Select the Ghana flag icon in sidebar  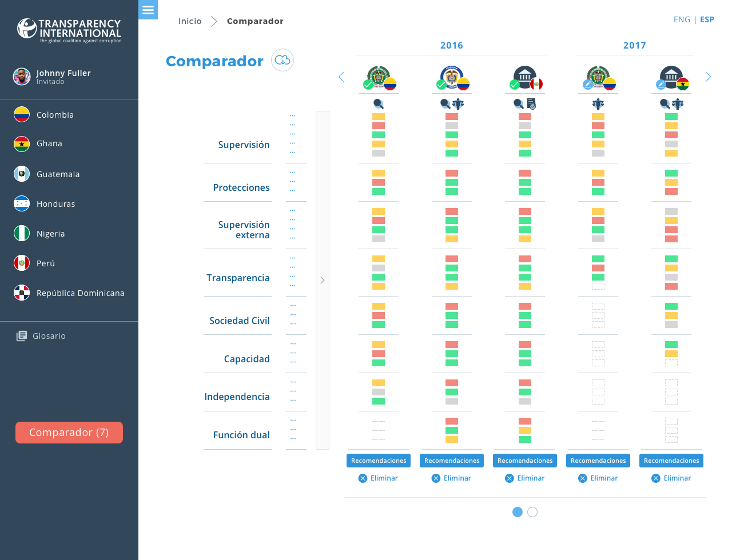[x=22, y=144]
